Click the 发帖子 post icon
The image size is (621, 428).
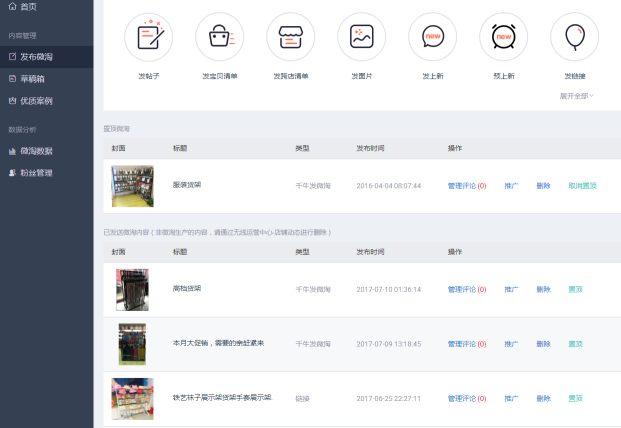tap(149, 37)
